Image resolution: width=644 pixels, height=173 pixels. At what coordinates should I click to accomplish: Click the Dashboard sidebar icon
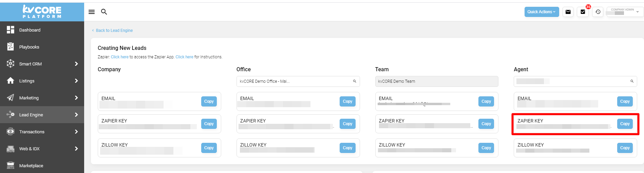[11, 30]
